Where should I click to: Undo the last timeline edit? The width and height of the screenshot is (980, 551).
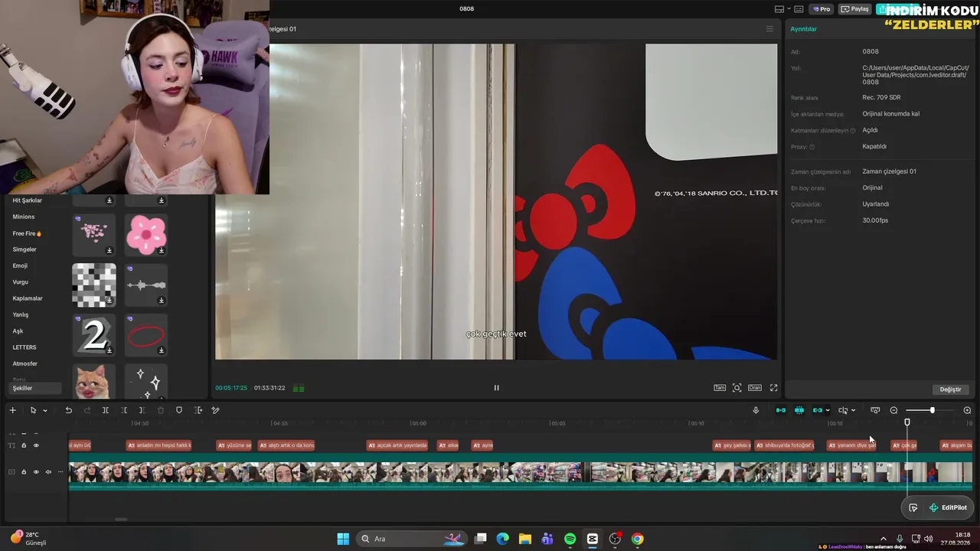68,410
